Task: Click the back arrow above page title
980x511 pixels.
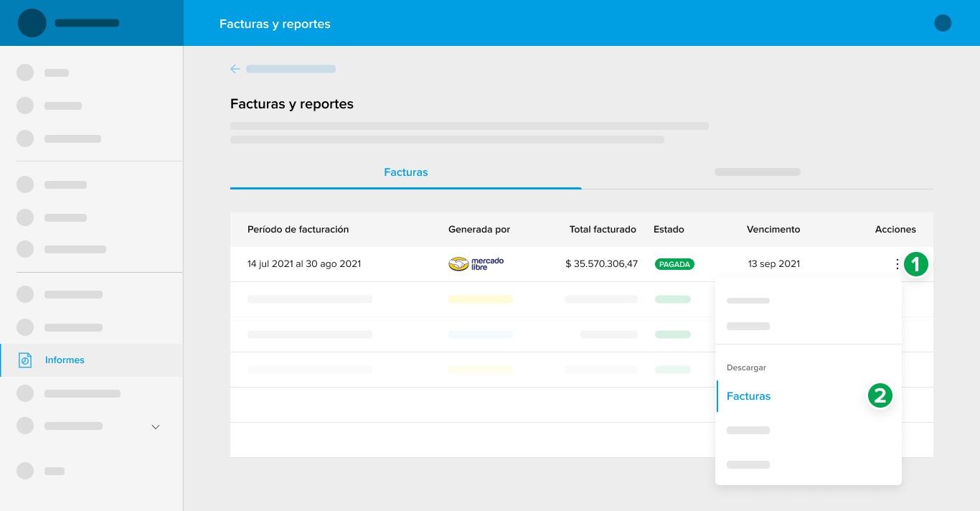Action: [235, 69]
